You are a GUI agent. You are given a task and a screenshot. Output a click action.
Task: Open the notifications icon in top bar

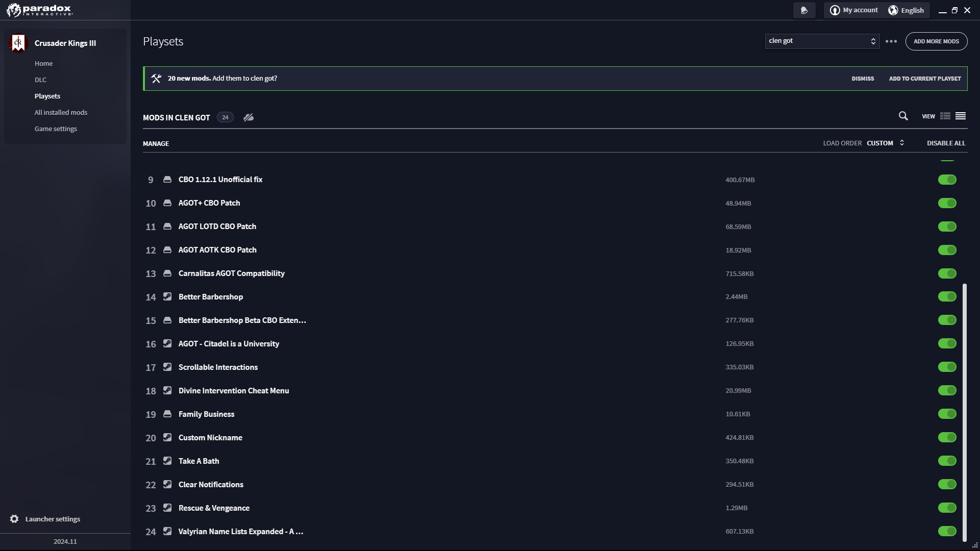804,10
